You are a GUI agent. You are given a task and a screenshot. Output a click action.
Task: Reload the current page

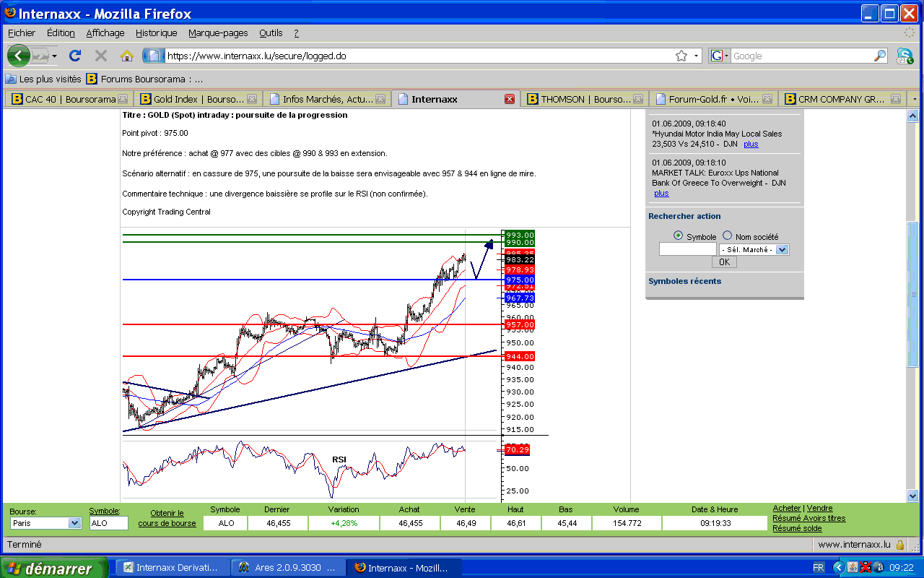tap(75, 56)
